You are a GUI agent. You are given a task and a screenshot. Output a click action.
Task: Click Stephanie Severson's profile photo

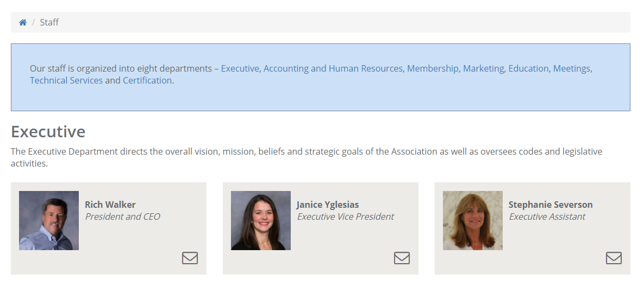(473, 220)
